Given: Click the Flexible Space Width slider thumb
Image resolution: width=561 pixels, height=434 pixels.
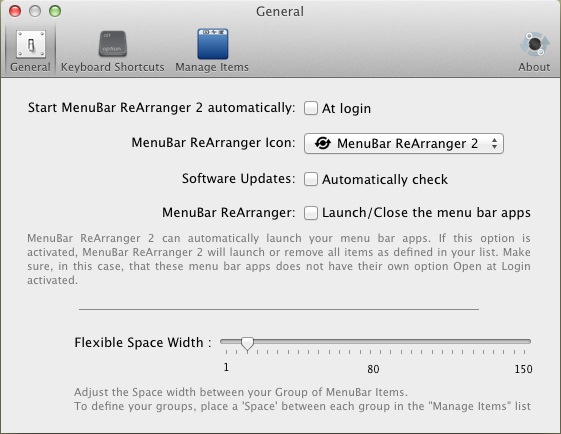Looking at the screenshot, I should pos(247,344).
